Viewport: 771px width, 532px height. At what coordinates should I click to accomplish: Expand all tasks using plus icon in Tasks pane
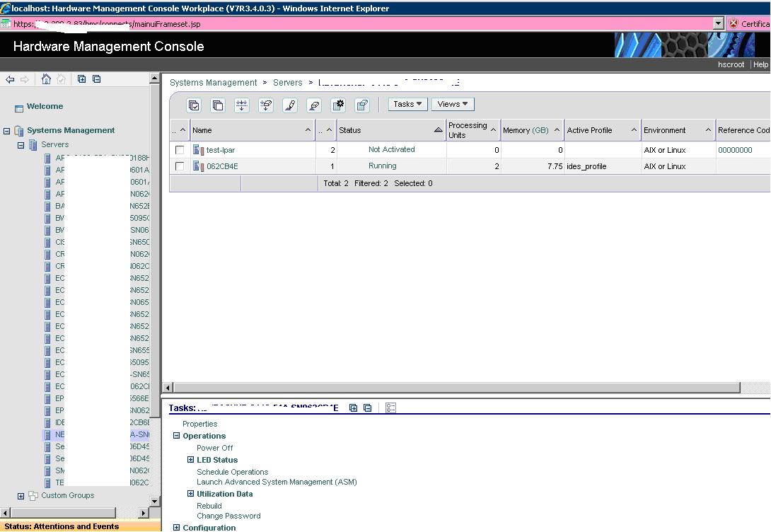353,407
